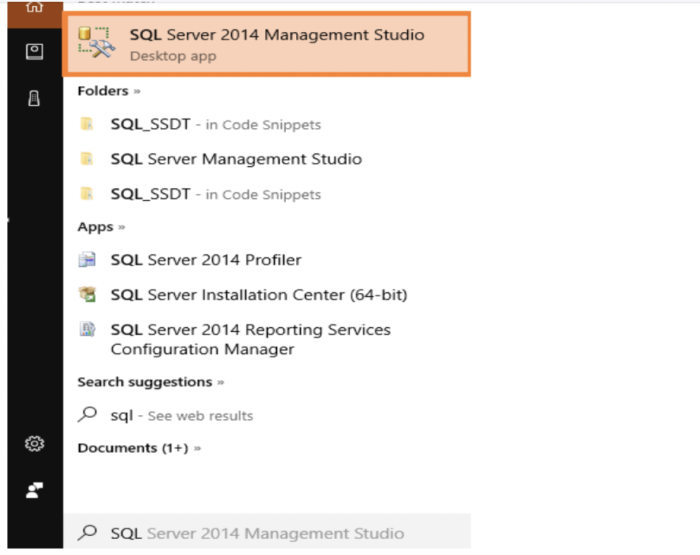Open Settings gear in sidebar

click(x=34, y=443)
